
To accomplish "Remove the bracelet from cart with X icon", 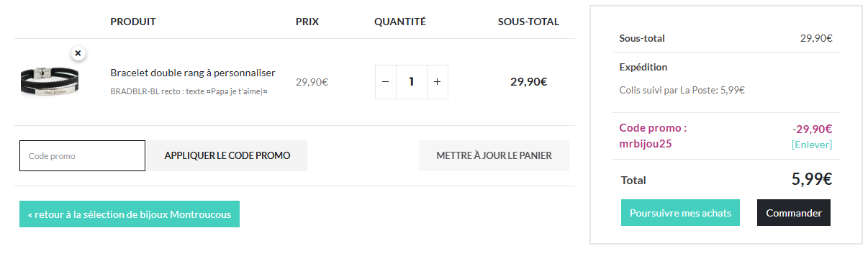I will (x=78, y=53).
